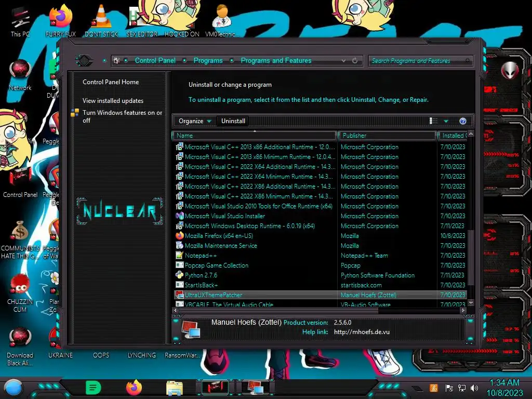The height and width of the screenshot is (399, 532).
Task: Click the refresh icon in address bar
Action: click(355, 61)
